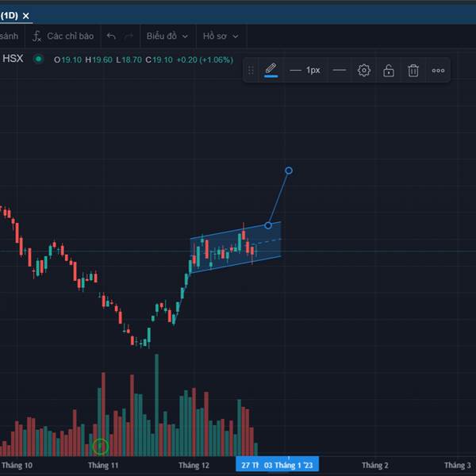The image size is (476, 476).
Task: Open drawing settings gear
Action: point(363,71)
